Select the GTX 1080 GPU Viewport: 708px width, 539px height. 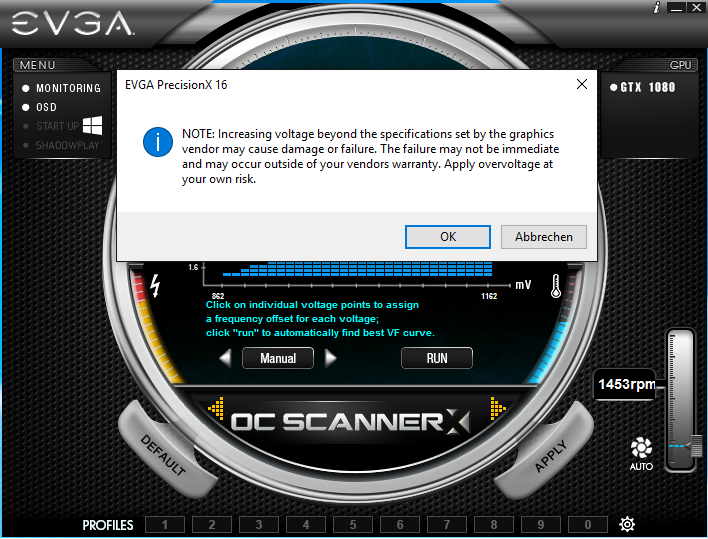(643, 87)
